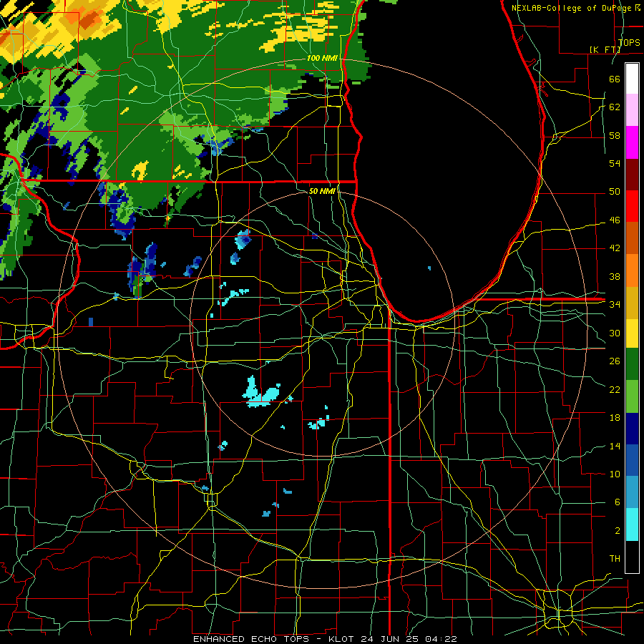Viewport: 644px width, 644px height.
Task: Click the 50 NMI range ring label
Action: (x=322, y=191)
